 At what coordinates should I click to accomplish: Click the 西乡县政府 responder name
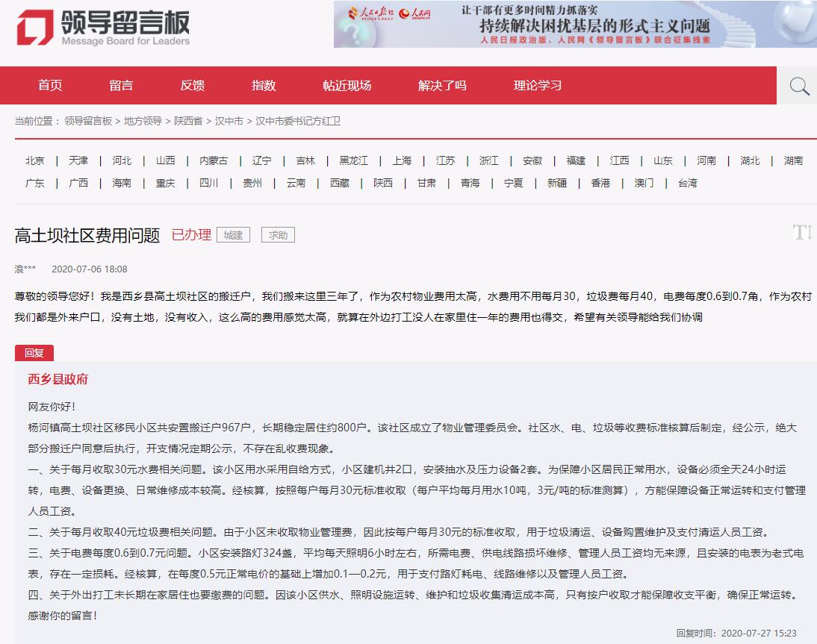click(x=58, y=380)
